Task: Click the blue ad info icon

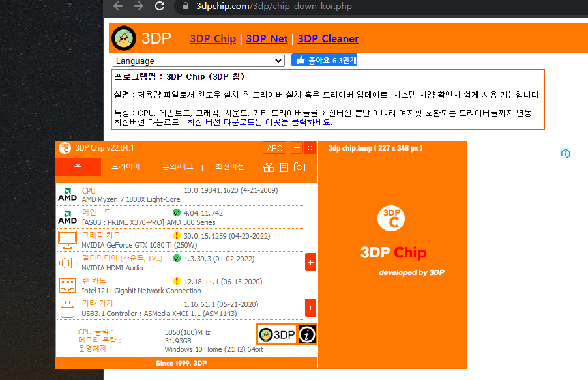Action: [x=565, y=153]
